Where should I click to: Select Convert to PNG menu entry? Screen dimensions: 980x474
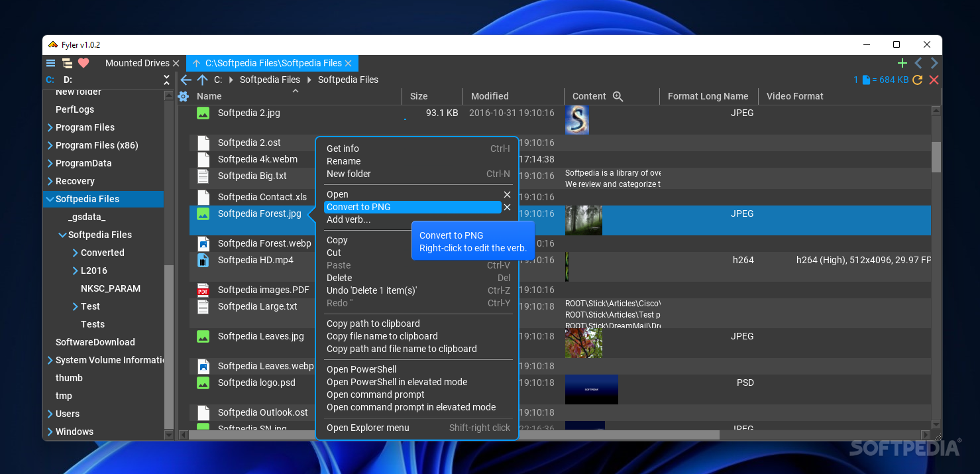point(412,207)
